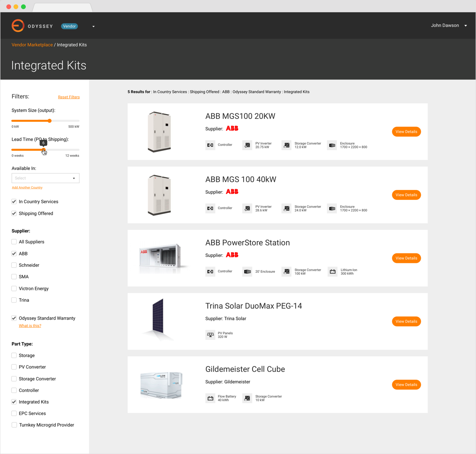Uncheck Shipping Offered checkbox

tap(14, 213)
